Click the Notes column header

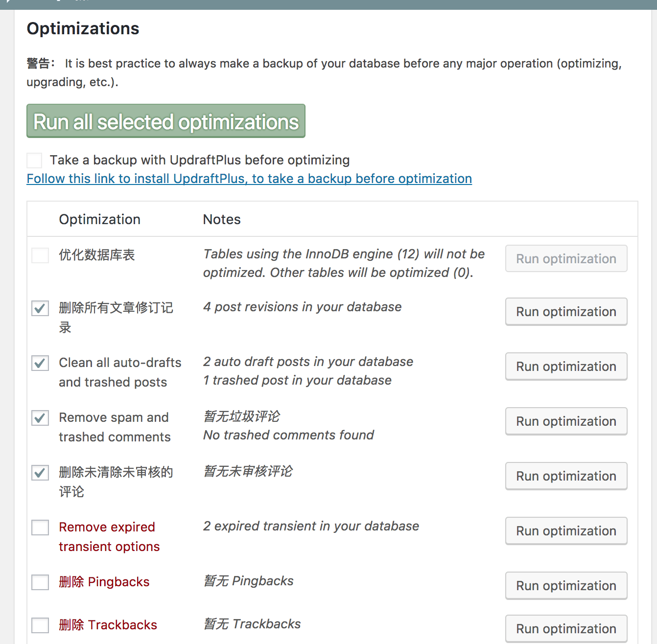tap(222, 219)
